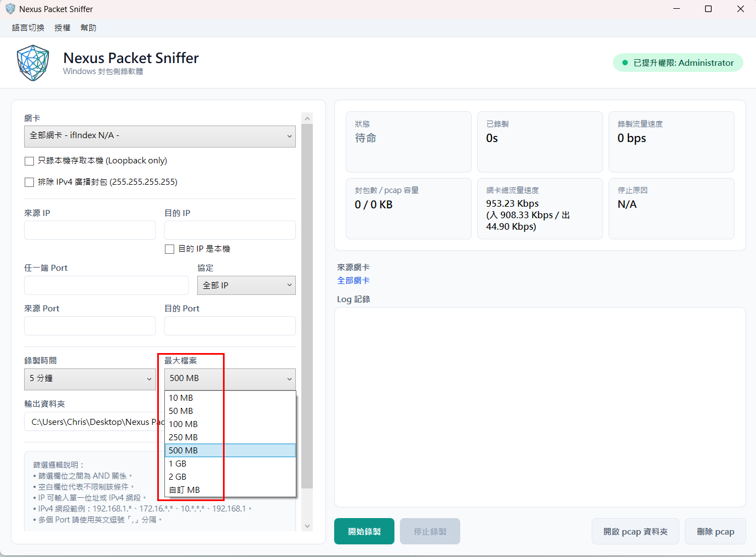The width and height of the screenshot is (756, 557).
Task: Click the 目的 Port input field
Action: point(230,326)
